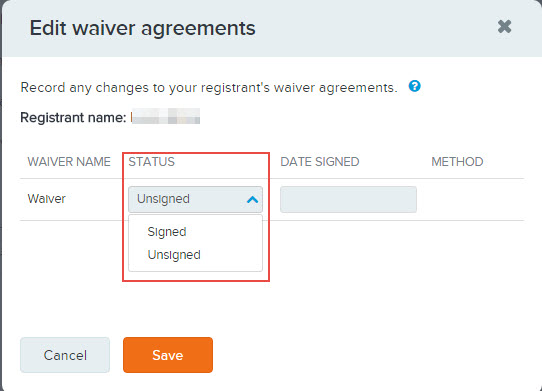Select the Waiver row name

point(46,199)
